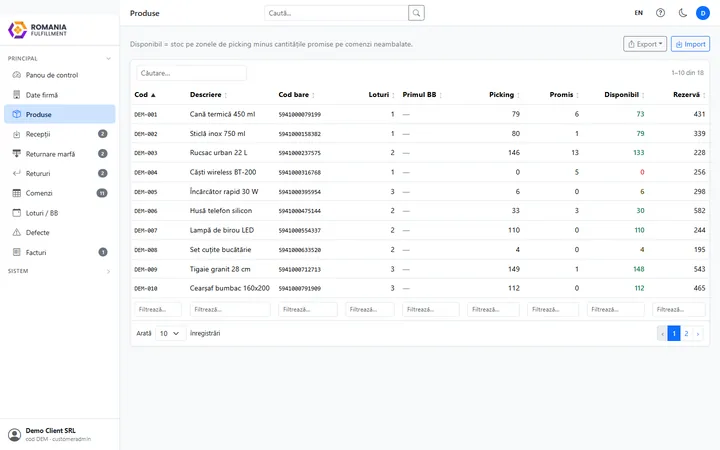
Task: Open the rows per page dropdown
Action: pyautogui.click(x=170, y=333)
